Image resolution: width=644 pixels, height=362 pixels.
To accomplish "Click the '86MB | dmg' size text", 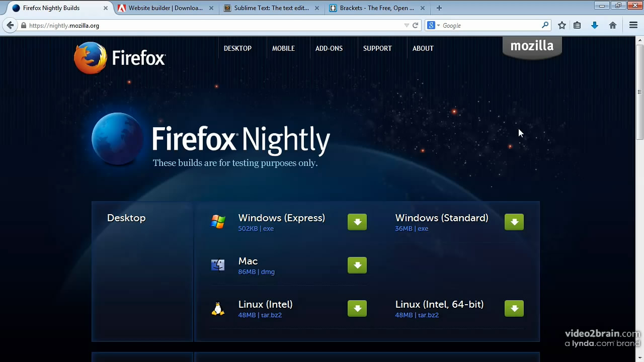I will click(256, 271).
